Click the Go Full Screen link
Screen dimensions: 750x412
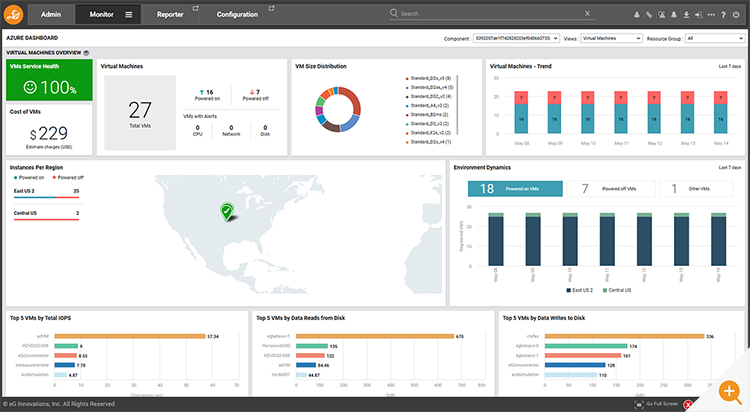click(x=662, y=404)
